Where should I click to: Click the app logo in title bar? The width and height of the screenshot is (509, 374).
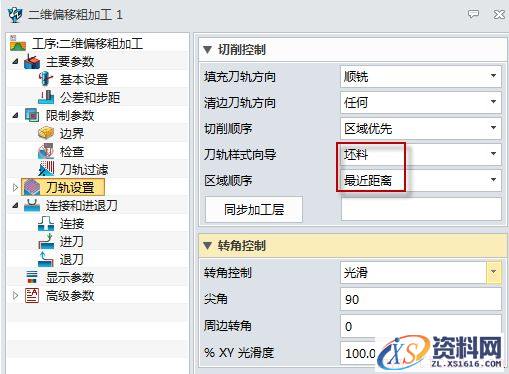(x=14, y=15)
